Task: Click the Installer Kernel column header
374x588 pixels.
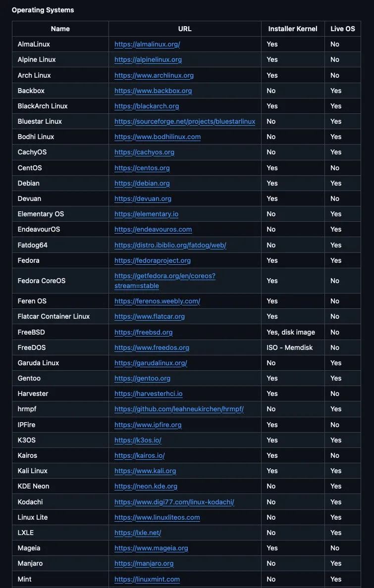Action: (293, 29)
